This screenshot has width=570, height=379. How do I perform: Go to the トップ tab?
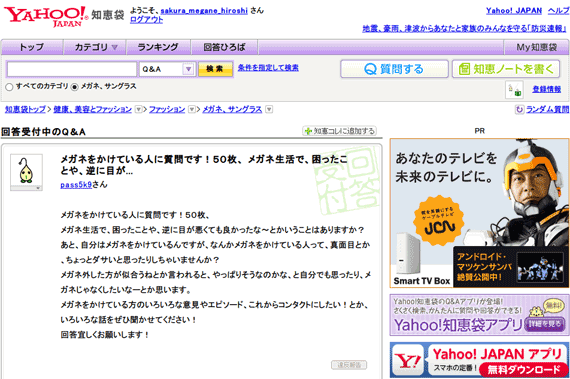click(x=32, y=47)
